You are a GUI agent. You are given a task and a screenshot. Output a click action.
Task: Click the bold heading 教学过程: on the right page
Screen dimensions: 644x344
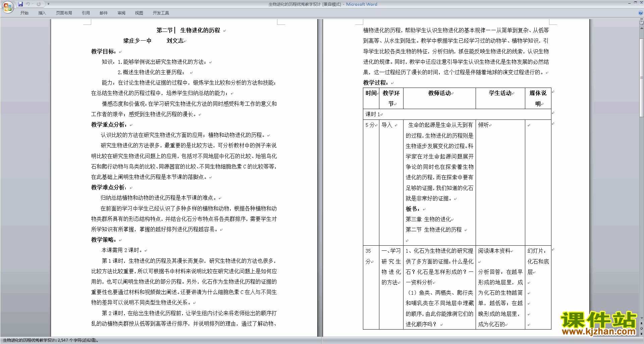tap(376, 83)
